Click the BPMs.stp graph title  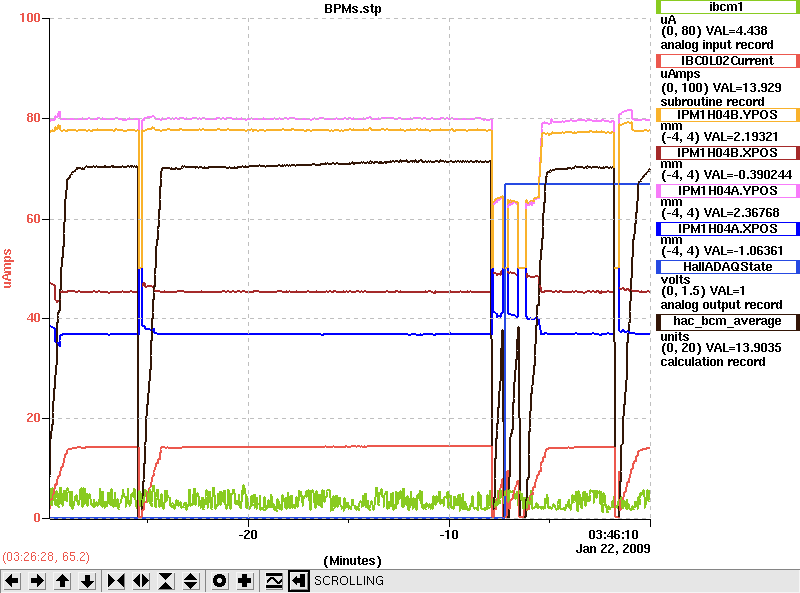click(x=353, y=9)
